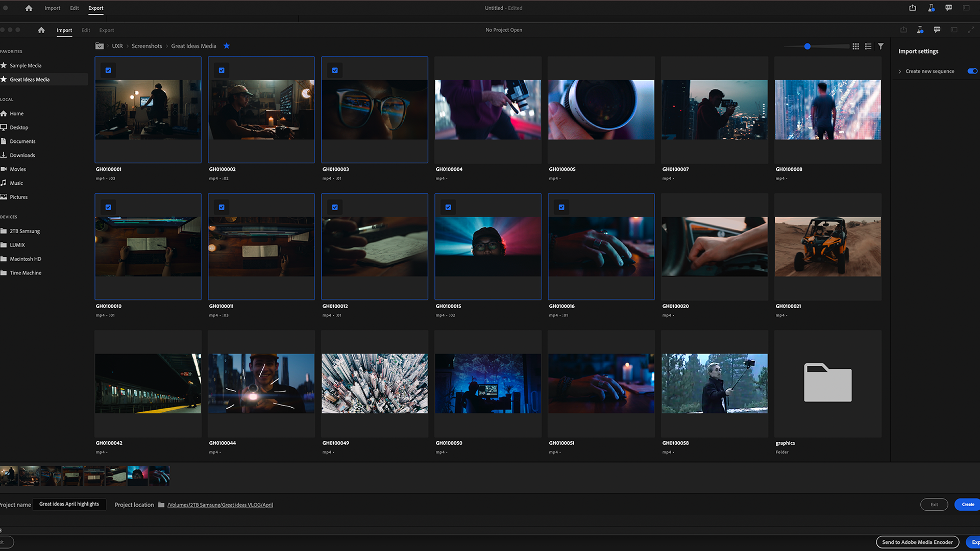Image resolution: width=980 pixels, height=551 pixels.
Task: Uncheck the GH0100001 clip checkbox
Action: click(x=108, y=70)
